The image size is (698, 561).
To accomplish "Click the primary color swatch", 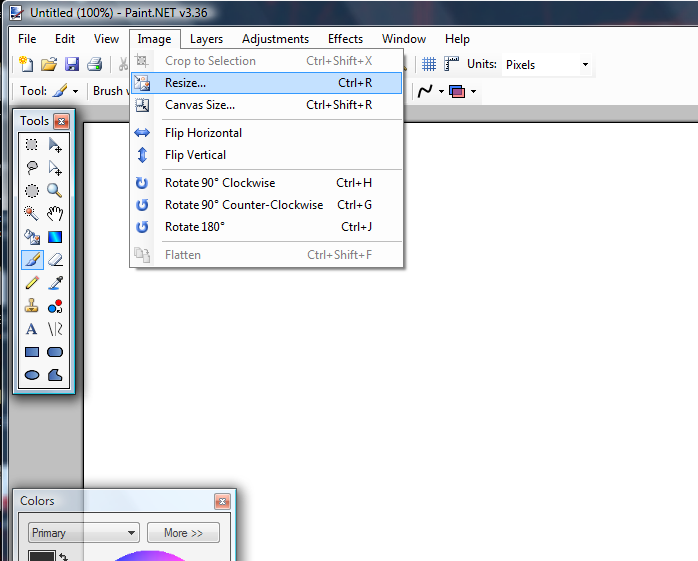I will [42, 555].
